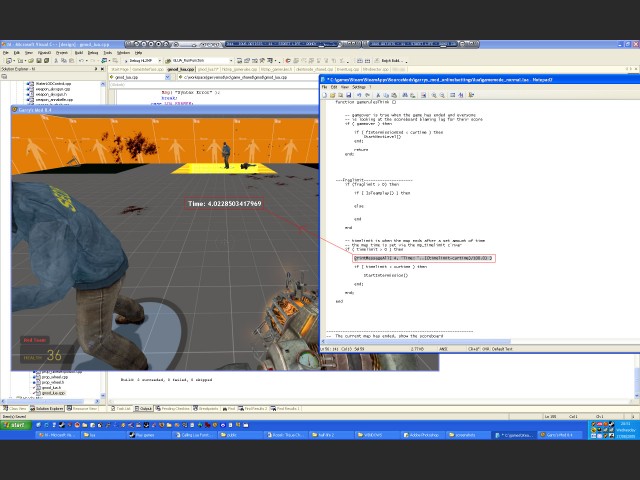The width and height of the screenshot is (640, 480).
Task: Click the breakpoint hand icon in Visual Studio toolbar
Action: [288, 61]
